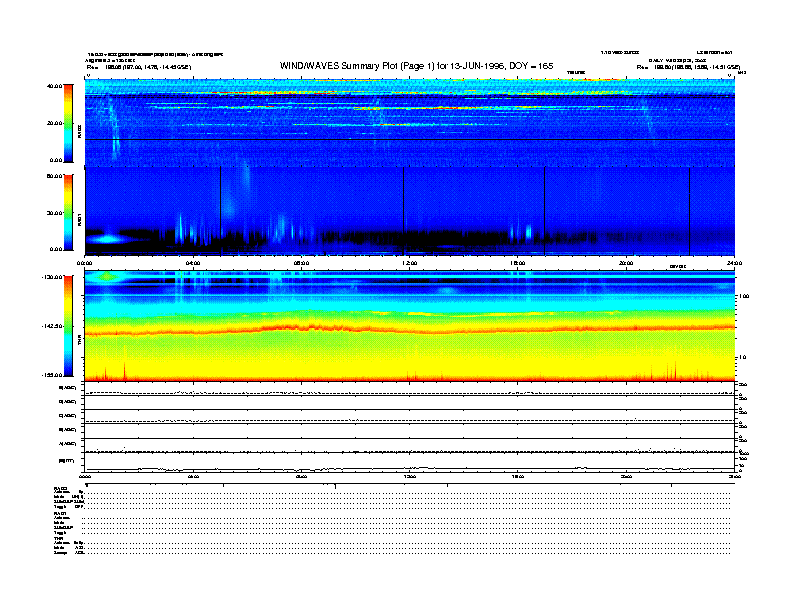Image resolution: width=792 pixels, height=612 pixels.
Task: Click the 40.00 label on RAD2 scale
Action: [x=54, y=86]
